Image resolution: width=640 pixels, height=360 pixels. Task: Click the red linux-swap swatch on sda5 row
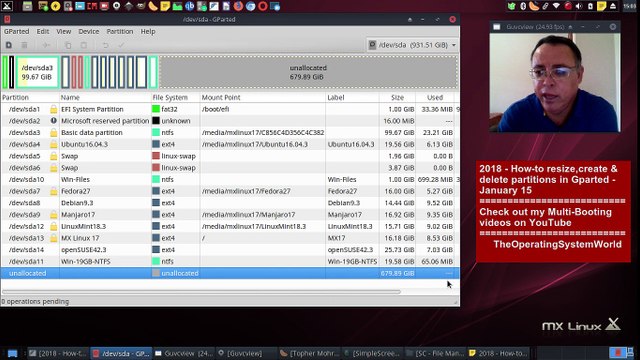156,156
